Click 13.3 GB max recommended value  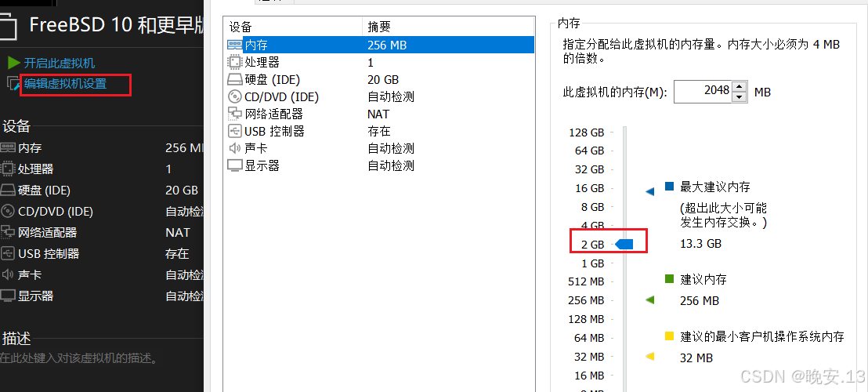pyautogui.click(x=701, y=244)
